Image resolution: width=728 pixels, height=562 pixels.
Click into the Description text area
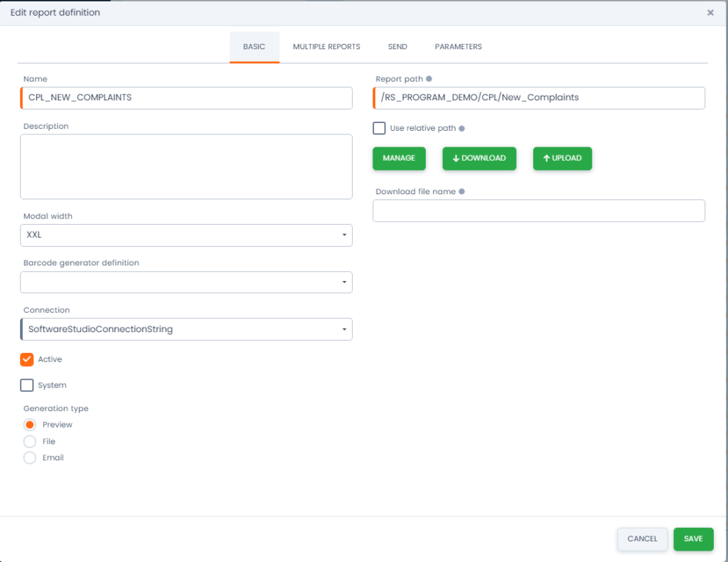coord(186,166)
